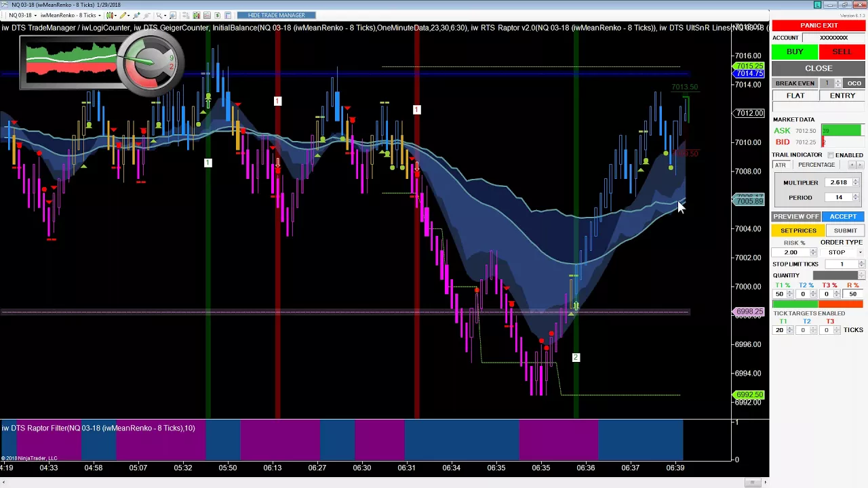Open the chart style bars icon
The width and height of the screenshot is (868, 488).
109,15
